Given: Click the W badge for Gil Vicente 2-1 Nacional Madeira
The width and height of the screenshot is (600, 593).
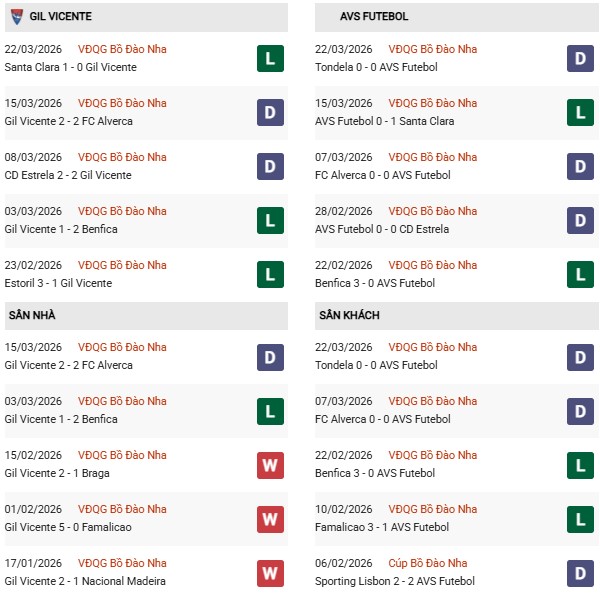Looking at the screenshot, I should [269, 572].
